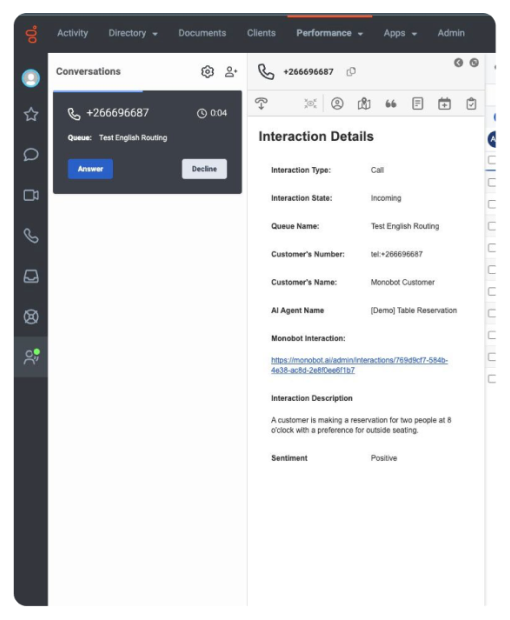Open the Favorites star icon in sidebar
The height and width of the screenshot is (620, 510).
pos(31,114)
